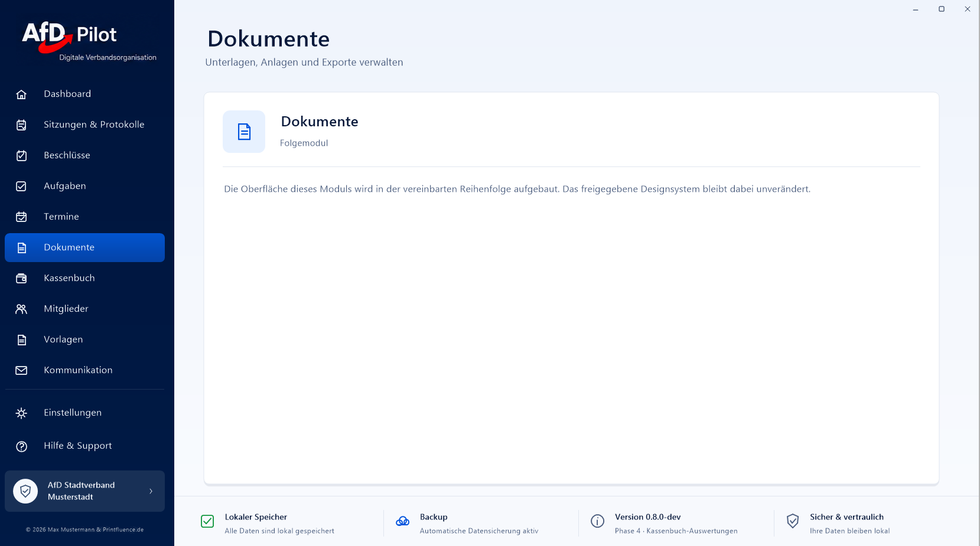Image resolution: width=980 pixels, height=546 pixels.
Task: Click the Backup cloud icon
Action: 402,521
